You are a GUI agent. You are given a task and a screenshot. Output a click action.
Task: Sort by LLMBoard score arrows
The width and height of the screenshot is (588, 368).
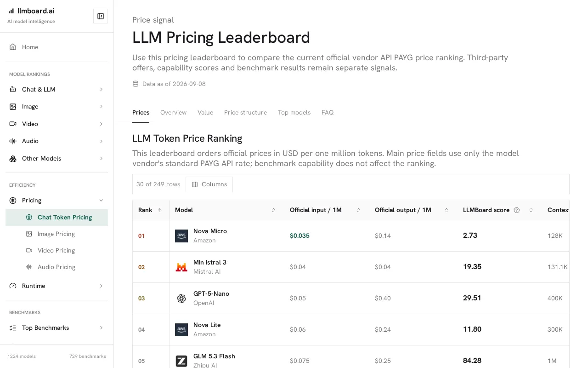click(531, 210)
